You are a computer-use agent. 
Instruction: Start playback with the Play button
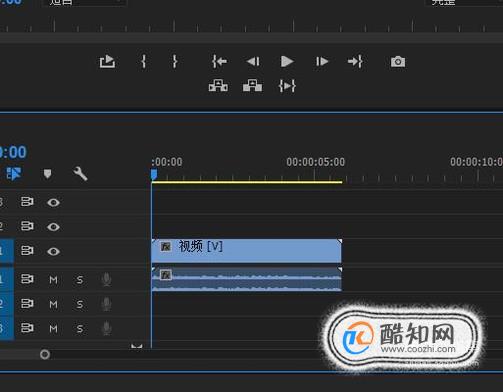(287, 62)
